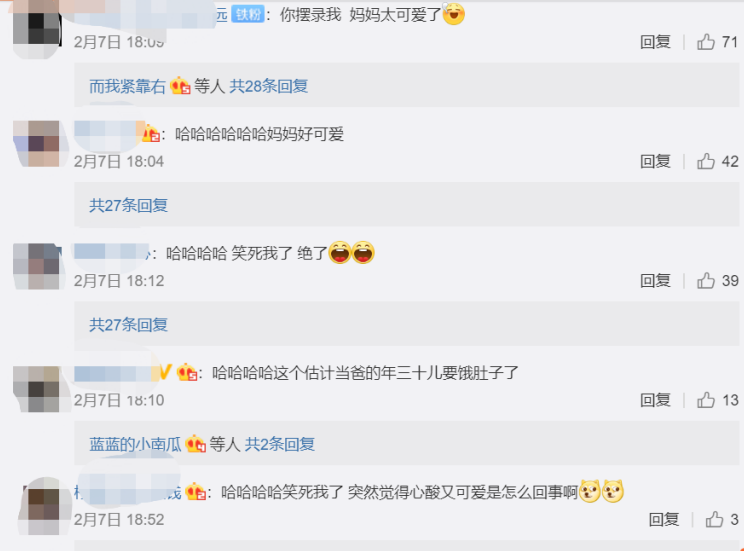Viewport: 744px width, 551px height.
Task: Reply to the 2月7日 18:12 comment
Action: [x=655, y=280]
